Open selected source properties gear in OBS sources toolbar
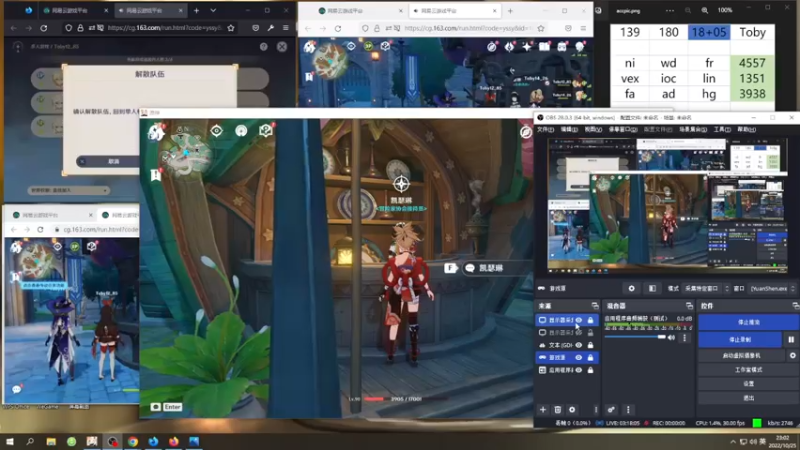The height and width of the screenshot is (450, 800). [572, 410]
